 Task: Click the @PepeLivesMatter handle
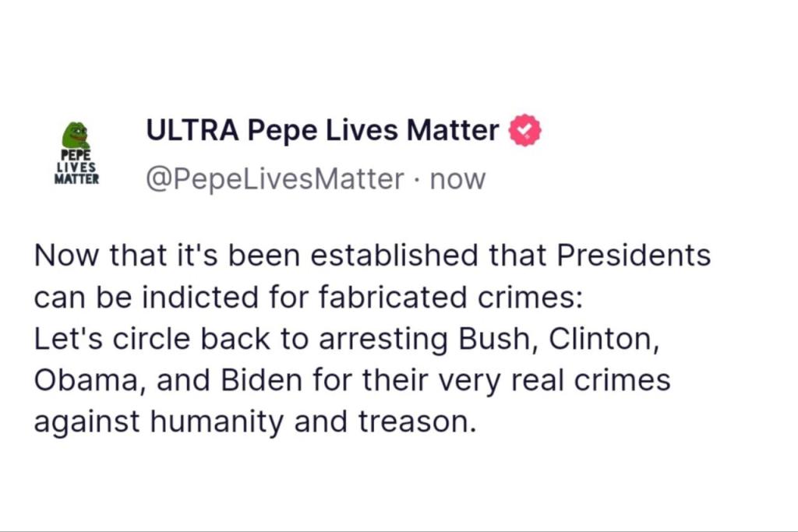[274, 179]
